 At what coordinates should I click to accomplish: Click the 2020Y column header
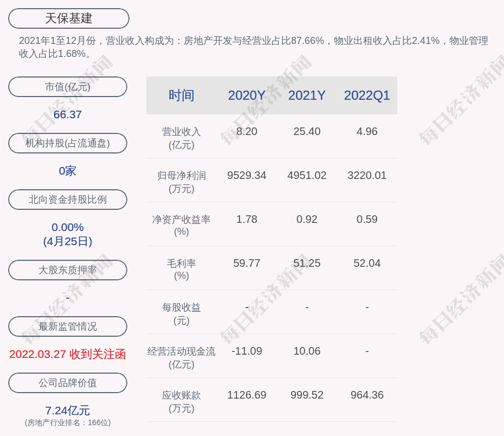pyautogui.click(x=247, y=95)
